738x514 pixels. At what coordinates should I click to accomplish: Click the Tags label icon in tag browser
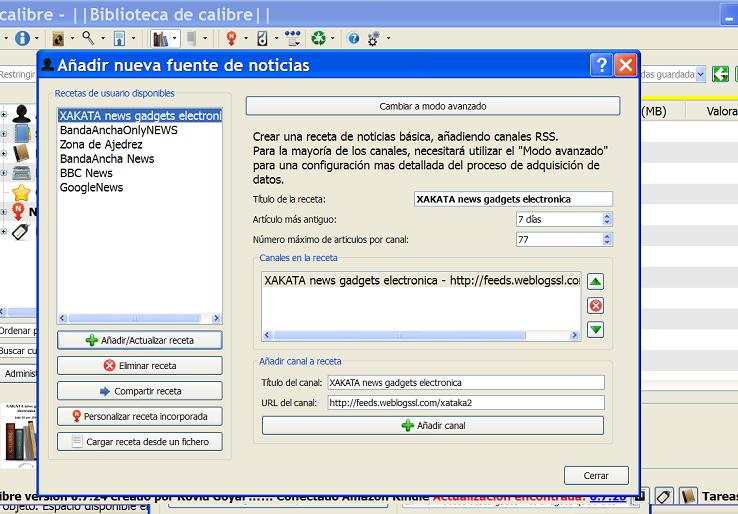(x=20, y=232)
